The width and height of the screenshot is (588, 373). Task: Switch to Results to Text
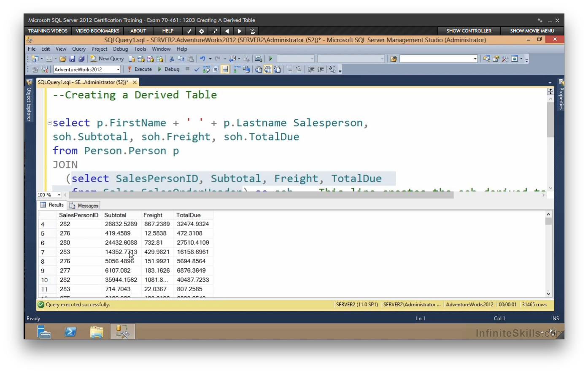tap(258, 69)
